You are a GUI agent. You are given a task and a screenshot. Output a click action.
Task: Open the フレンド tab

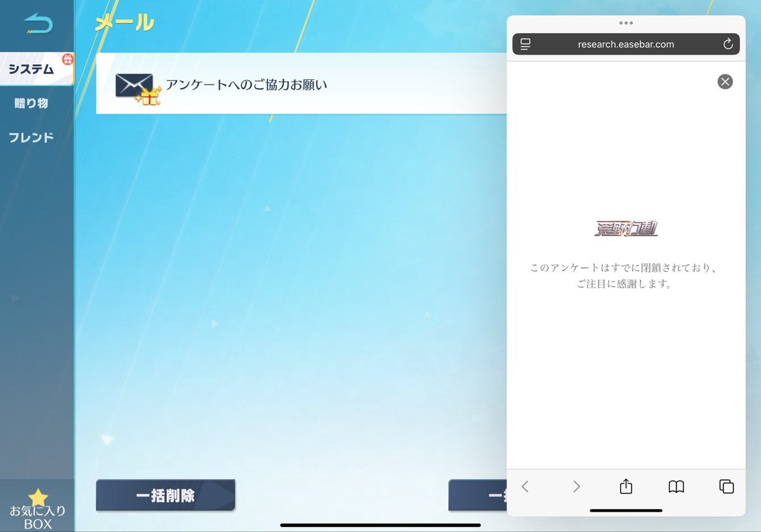pos(31,137)
